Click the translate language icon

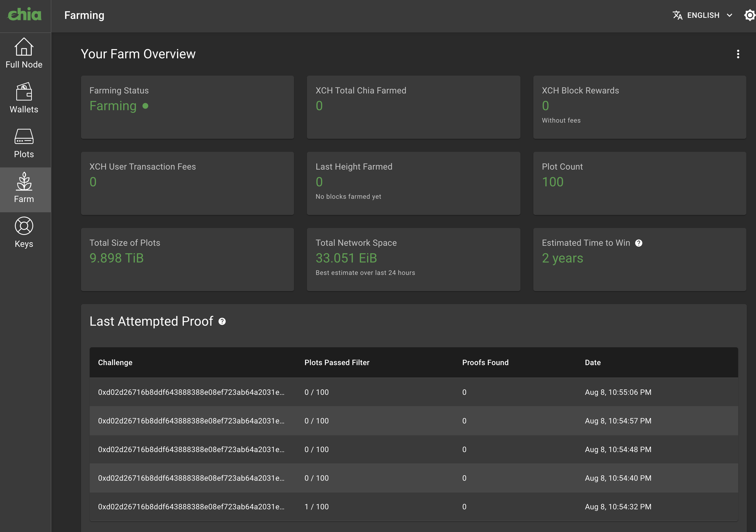(x=677, y=15)
